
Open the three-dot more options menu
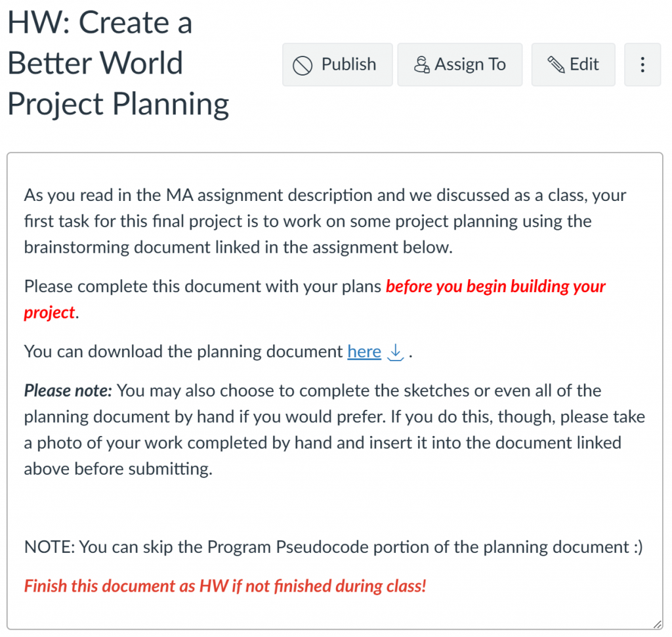(642, 65)
